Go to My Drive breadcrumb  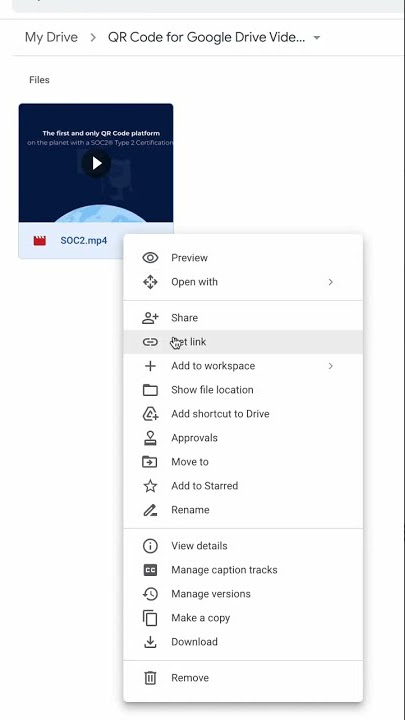pos(51,37)
